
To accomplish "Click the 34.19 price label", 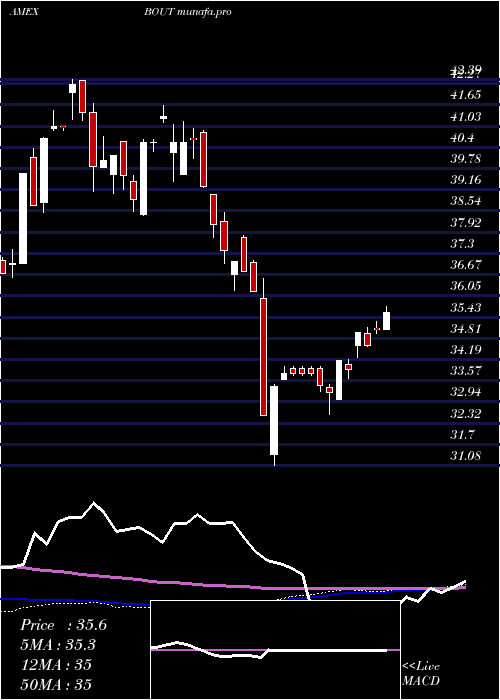I will click(x=466, y=349).
